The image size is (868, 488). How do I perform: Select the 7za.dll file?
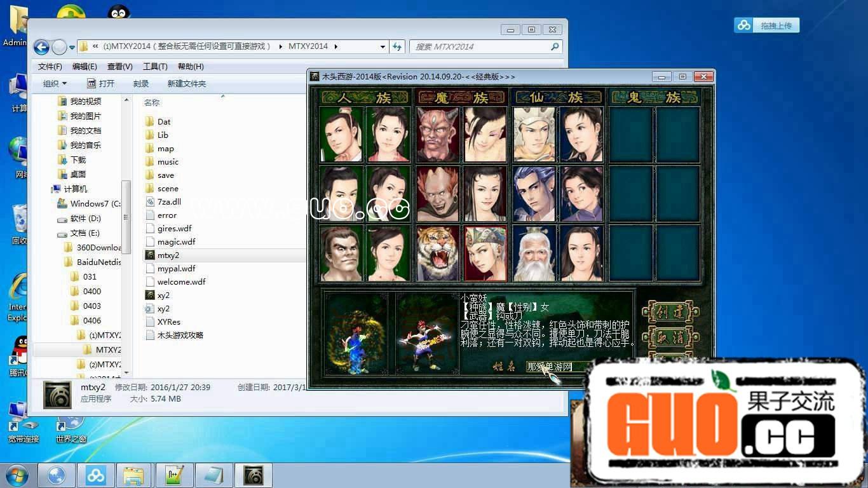[163, 201]
